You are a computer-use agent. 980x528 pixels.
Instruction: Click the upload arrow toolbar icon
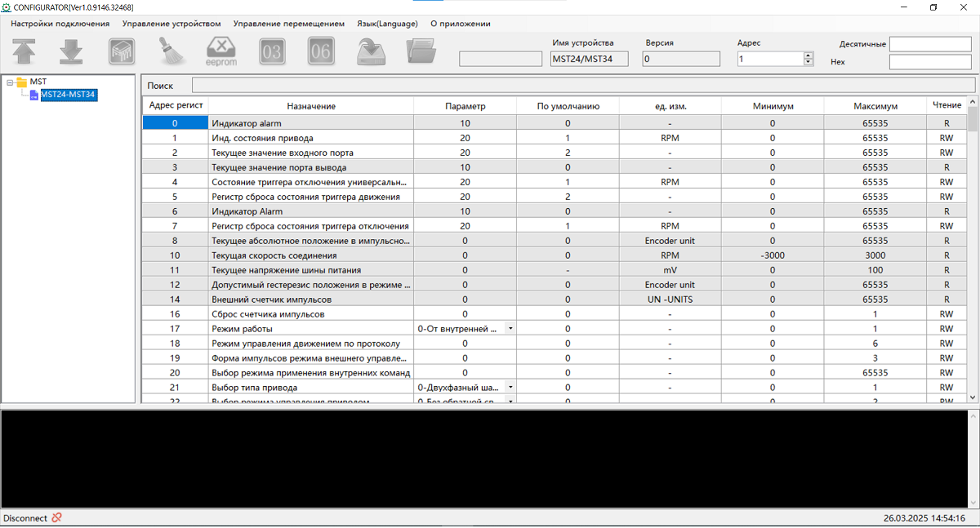[24, 51]
